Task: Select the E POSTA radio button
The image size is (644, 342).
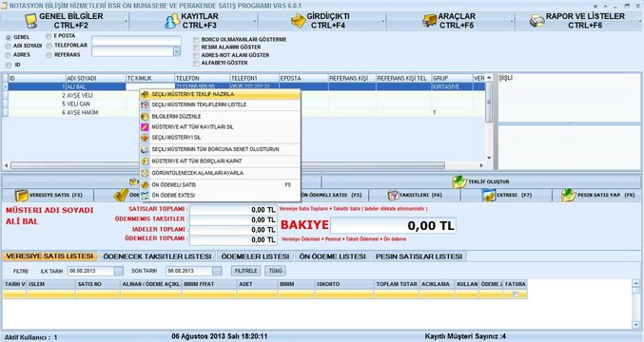Action: [49, 36]
